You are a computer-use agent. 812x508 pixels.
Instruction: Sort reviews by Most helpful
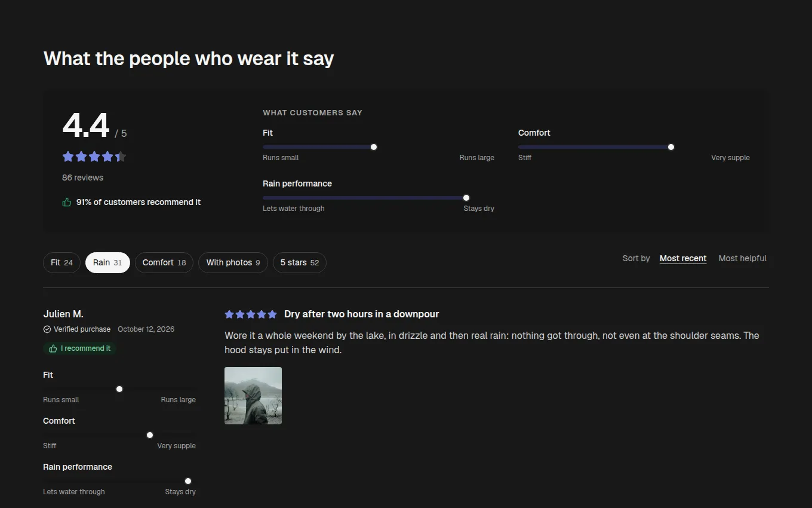743,258
